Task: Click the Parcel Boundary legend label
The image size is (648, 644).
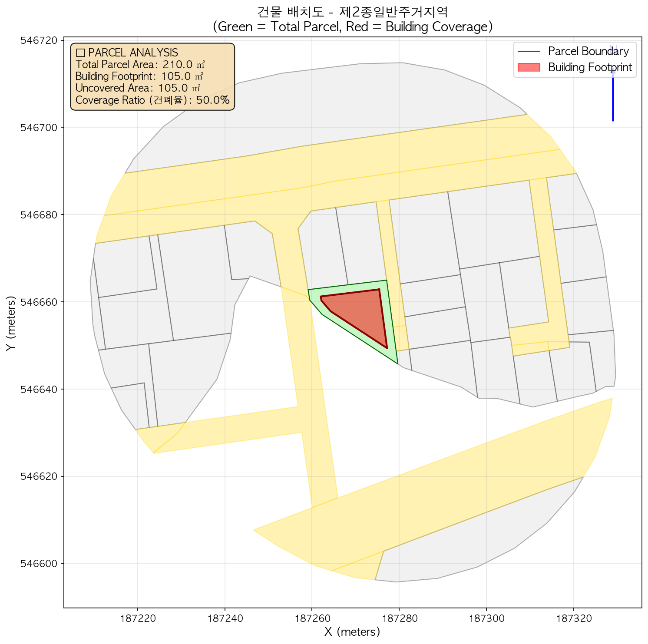Action: [x=588, y=52]
